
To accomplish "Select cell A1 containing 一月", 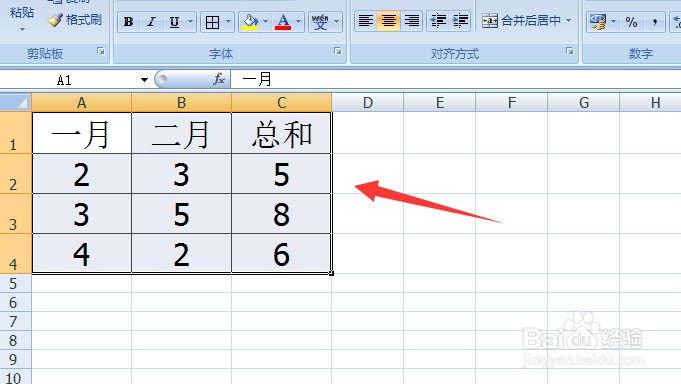I will click(82, 133).
